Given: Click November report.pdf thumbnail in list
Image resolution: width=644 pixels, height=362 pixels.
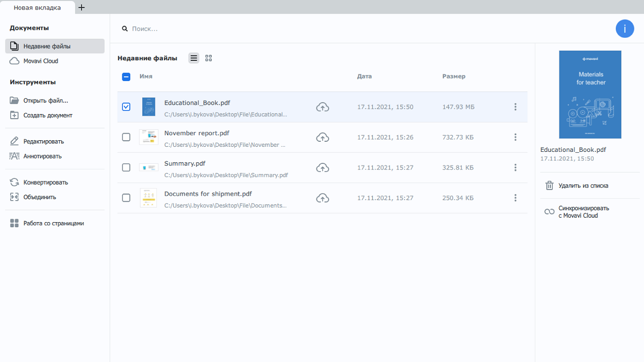Looking at the screenshot, I should point(148,137).
